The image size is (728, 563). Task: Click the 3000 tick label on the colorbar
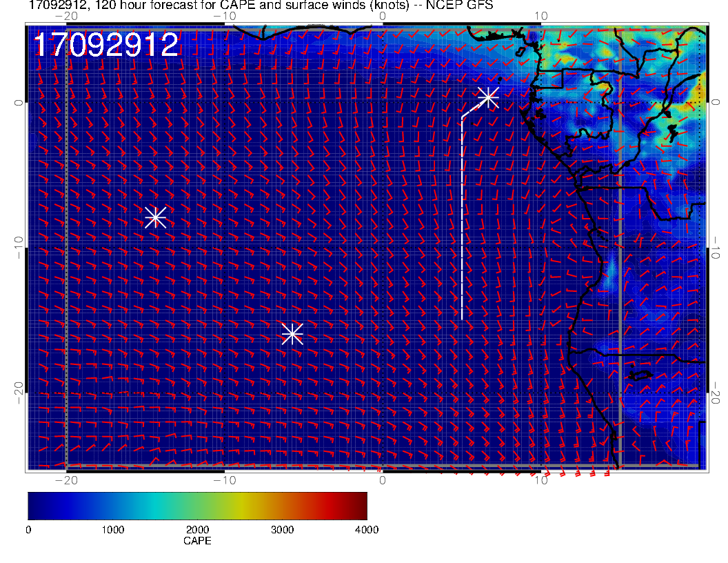click(282, 530)
